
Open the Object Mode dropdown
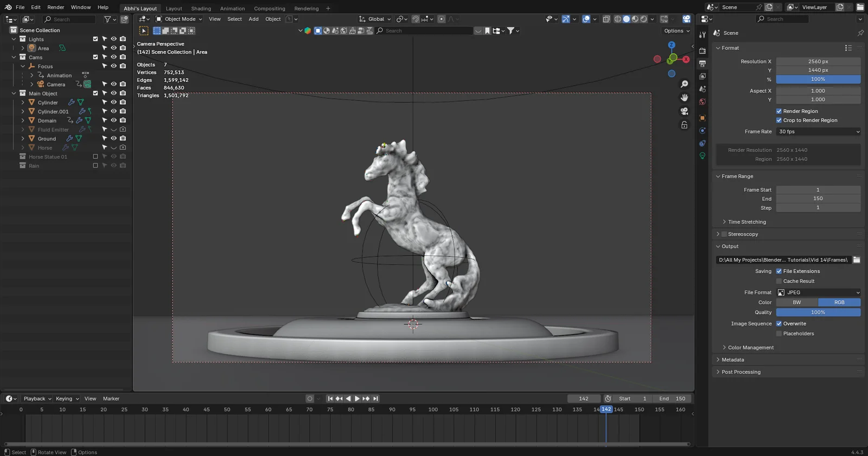click(179, 19)
